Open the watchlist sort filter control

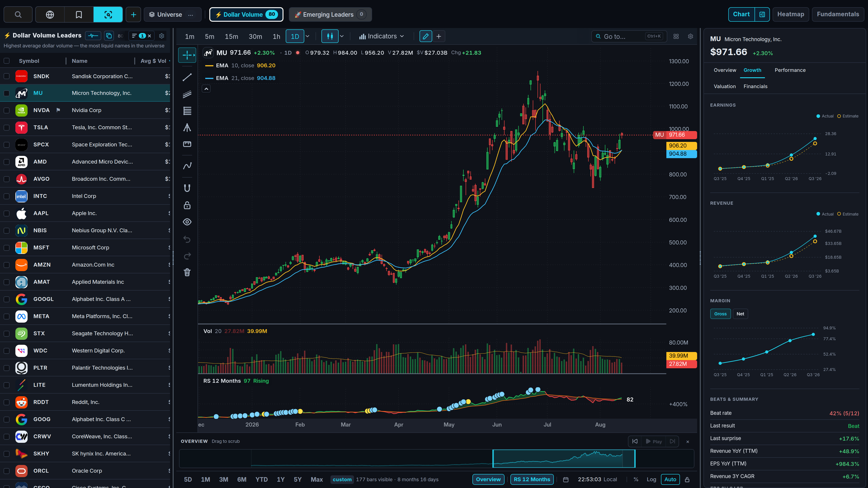[139, 36]
